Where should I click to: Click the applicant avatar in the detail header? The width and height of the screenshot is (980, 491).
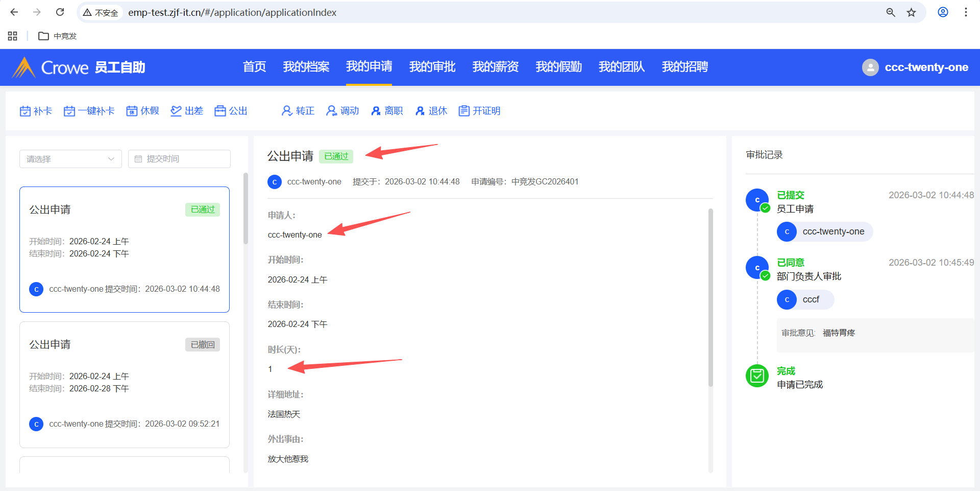(275, 182)
